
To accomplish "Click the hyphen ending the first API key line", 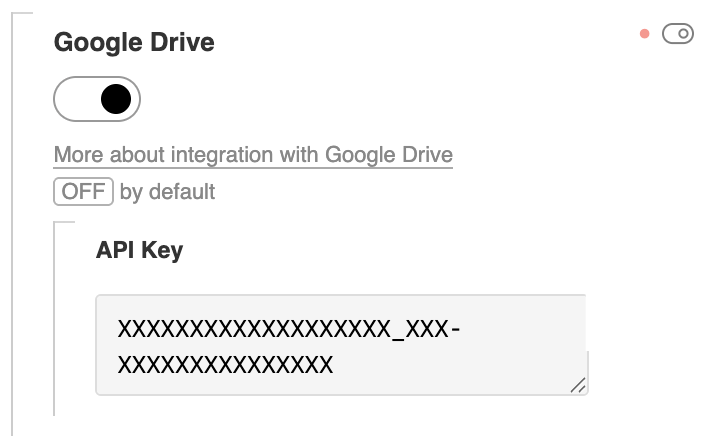I will [x=455, y=328].
